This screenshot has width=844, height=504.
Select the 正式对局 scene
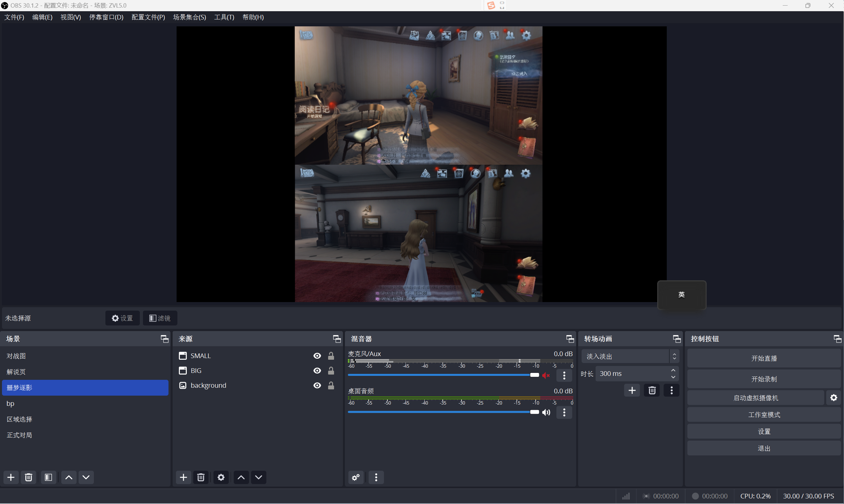(x=19, y=435)
